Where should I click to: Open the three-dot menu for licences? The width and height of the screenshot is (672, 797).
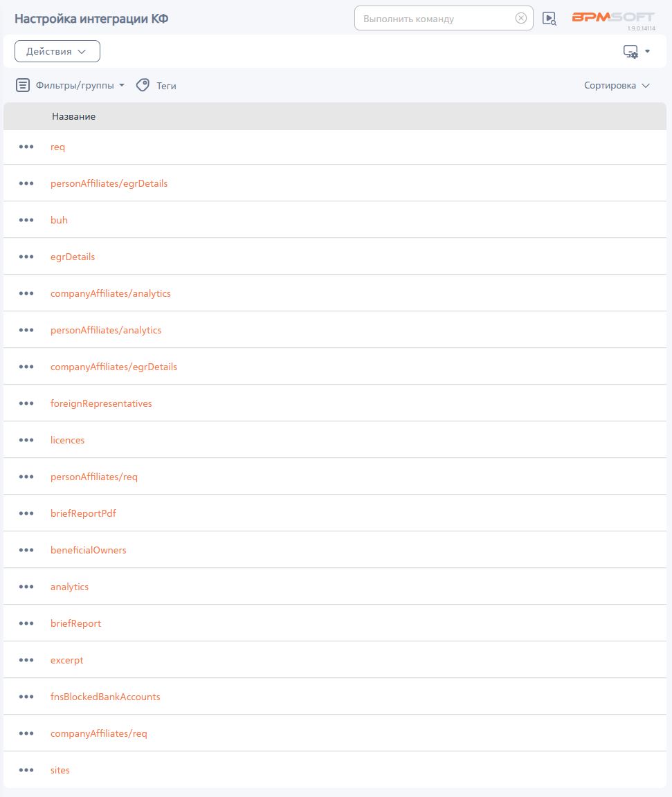pyautogui.click(x=26, y=440)
